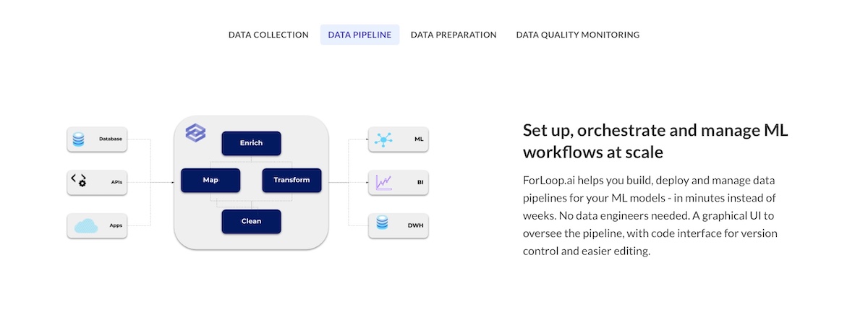Click the Transform block
868x315 pixels.
pos(292,180)
